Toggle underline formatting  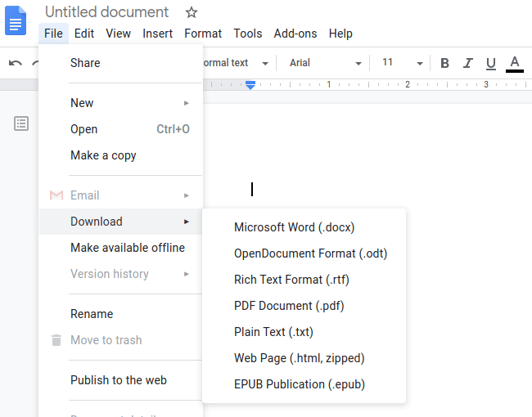[x=490, y=64]
